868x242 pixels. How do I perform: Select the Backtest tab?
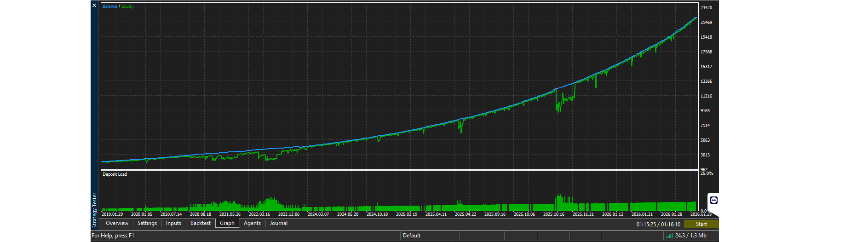tap(201, 223)
